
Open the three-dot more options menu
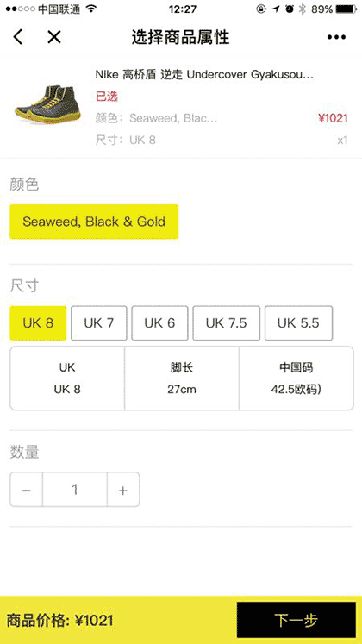coord(336,37)
